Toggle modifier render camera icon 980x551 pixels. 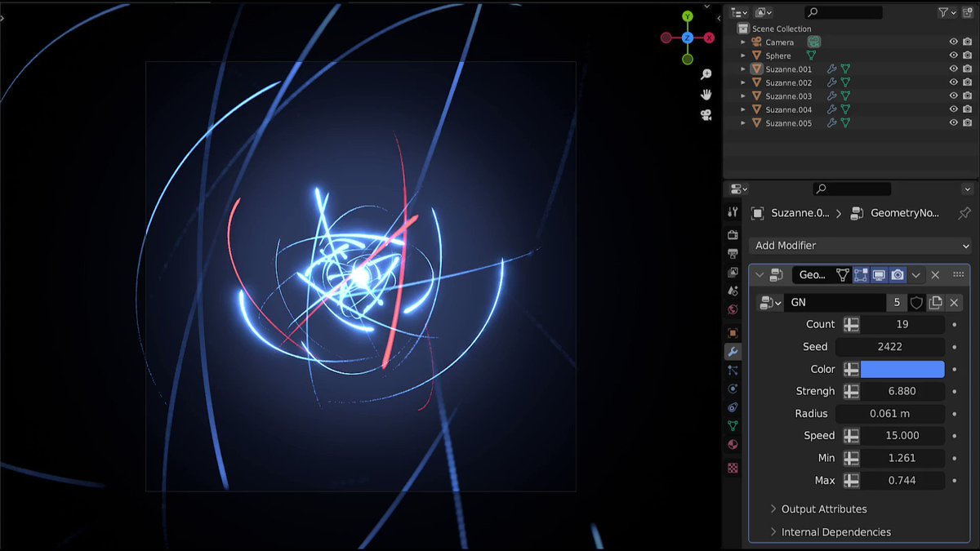pyautogui.click(x=898, y=275)
